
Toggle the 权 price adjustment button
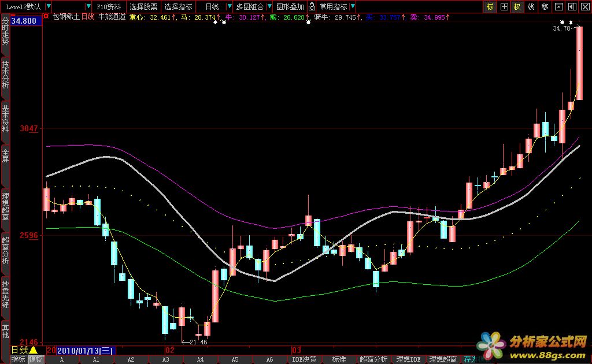click(517, 7)
